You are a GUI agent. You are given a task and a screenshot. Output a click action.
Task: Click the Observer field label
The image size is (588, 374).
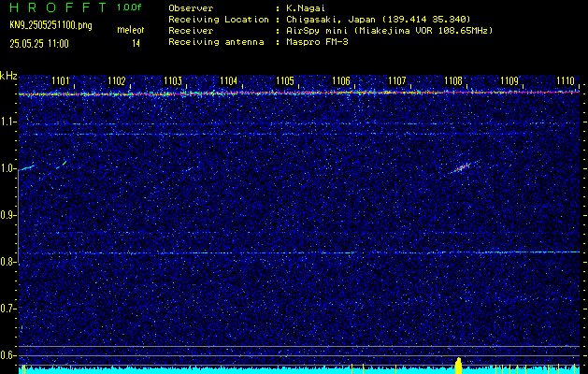pos(191,8)
